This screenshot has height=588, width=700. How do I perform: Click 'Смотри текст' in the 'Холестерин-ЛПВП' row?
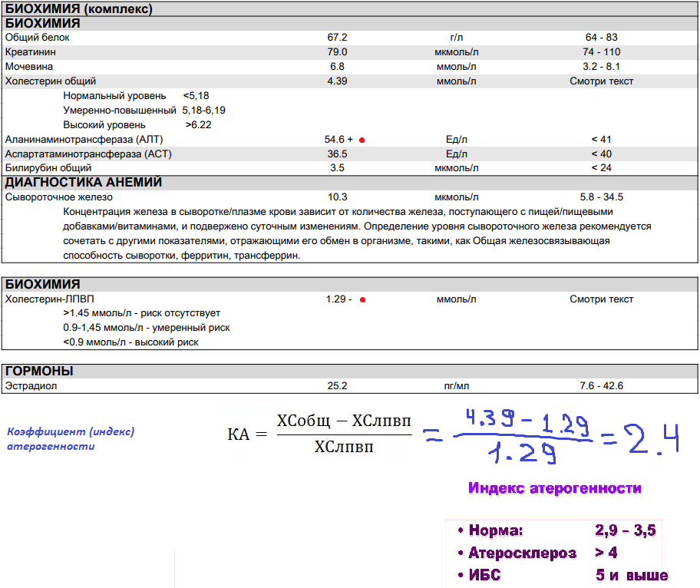pyautogui.click(x=601, y=299)
